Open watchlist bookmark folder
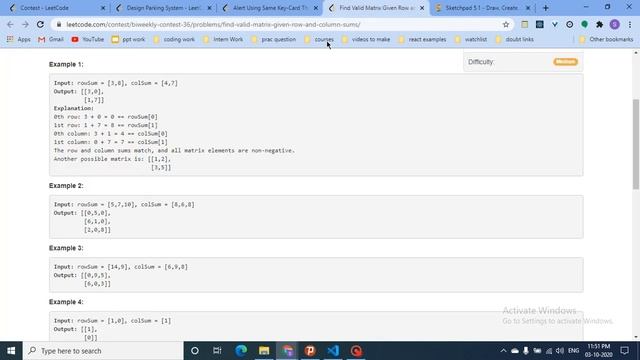The image size is (640, 360). [471, 40]
